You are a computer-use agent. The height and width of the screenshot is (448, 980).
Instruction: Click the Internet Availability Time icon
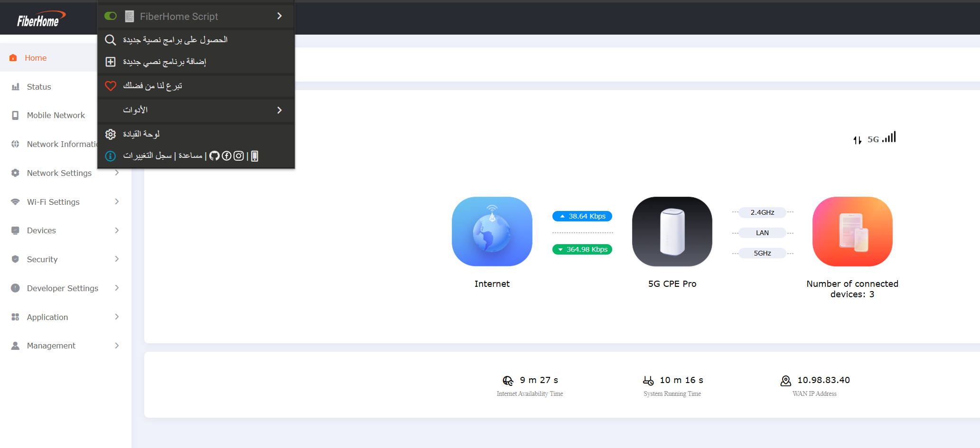coord(508,381)
